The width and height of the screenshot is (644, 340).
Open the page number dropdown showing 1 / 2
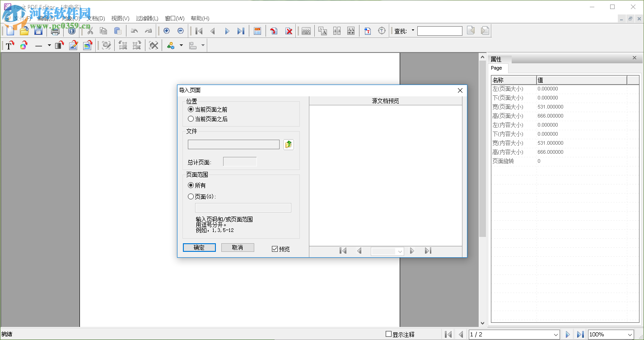pyautogui.click(x=555, y=334)
